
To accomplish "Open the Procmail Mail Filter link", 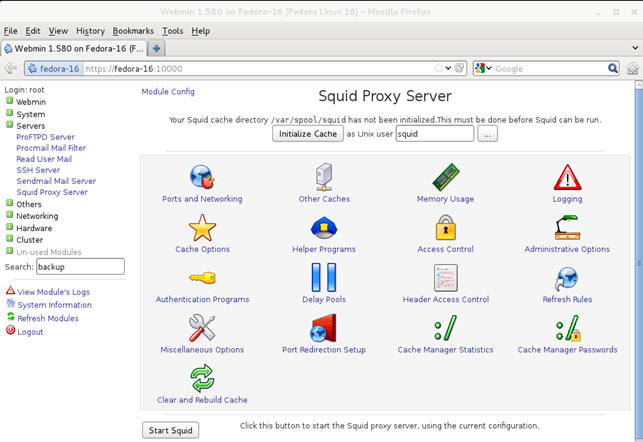I will tap(51, 148).
